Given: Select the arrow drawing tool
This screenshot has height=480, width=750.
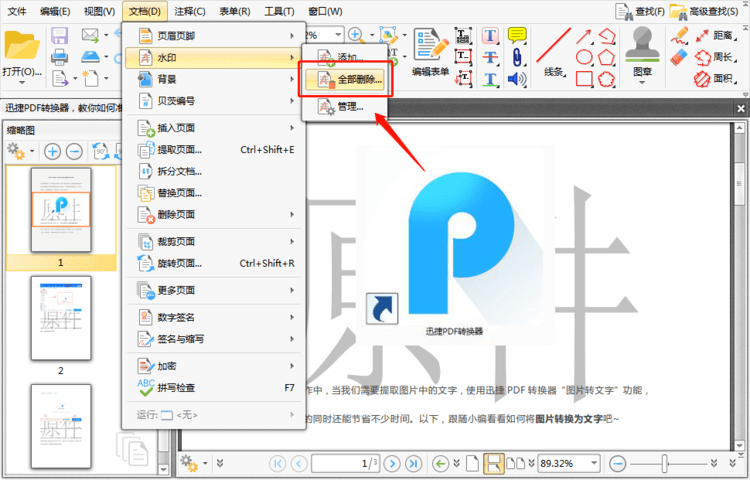Looking at the screenshot, I should pos(584,36).
